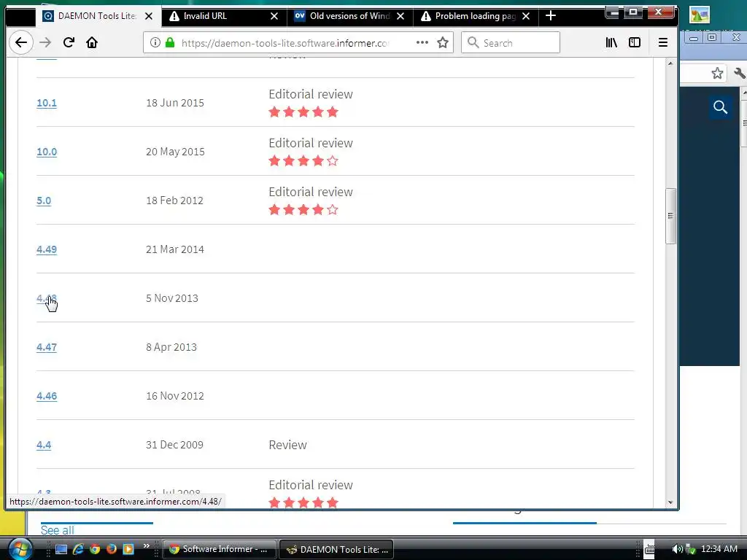Switch to Software Informer taskbar button
The width and height of the screenshot is (747, 560).
click(219, 549)
